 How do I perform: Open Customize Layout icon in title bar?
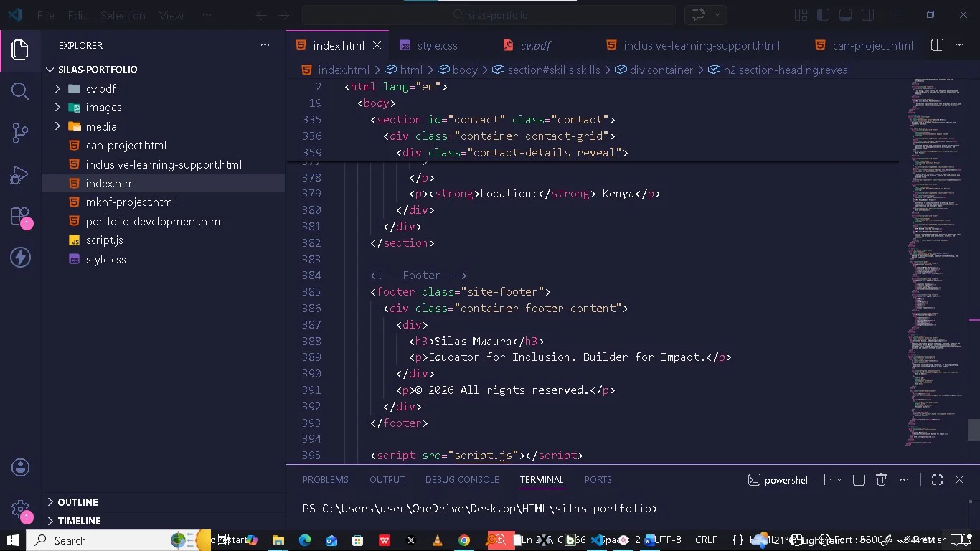[801, 15]
